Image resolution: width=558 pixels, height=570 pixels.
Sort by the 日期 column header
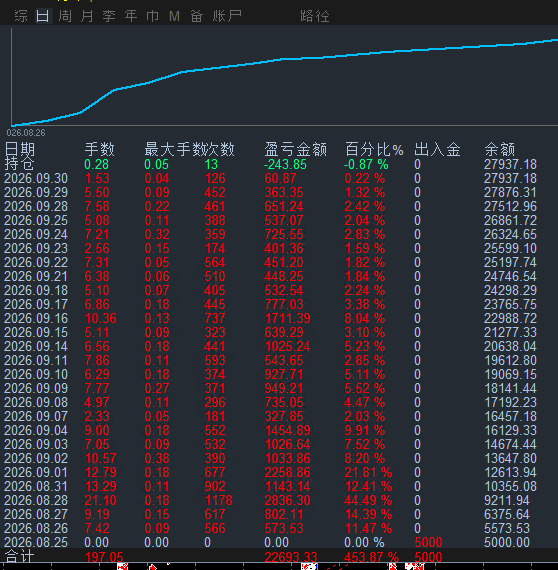(20, 149)
